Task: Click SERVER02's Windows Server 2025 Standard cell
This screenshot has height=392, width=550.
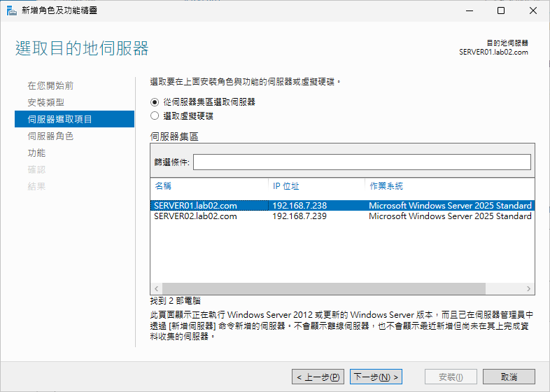Action: (450, 216)
